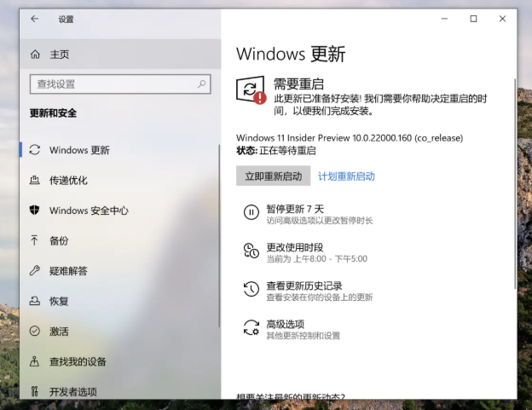
Task: Click the 状态: 正在等待重启 status text
Action: tap(276, 150)
